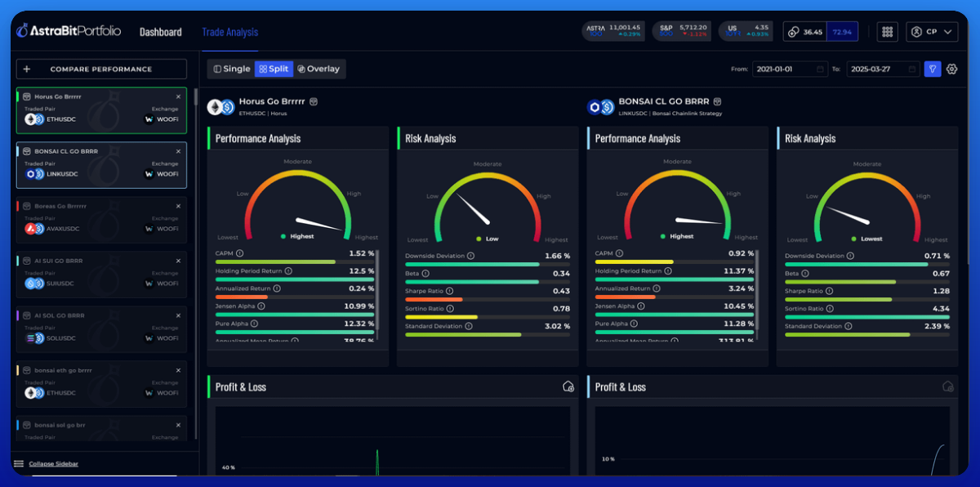Click the 'LINKUSDC | Bonsai Chainlink Strategy' subtitle
980x487 pixels.
[670, 113]
